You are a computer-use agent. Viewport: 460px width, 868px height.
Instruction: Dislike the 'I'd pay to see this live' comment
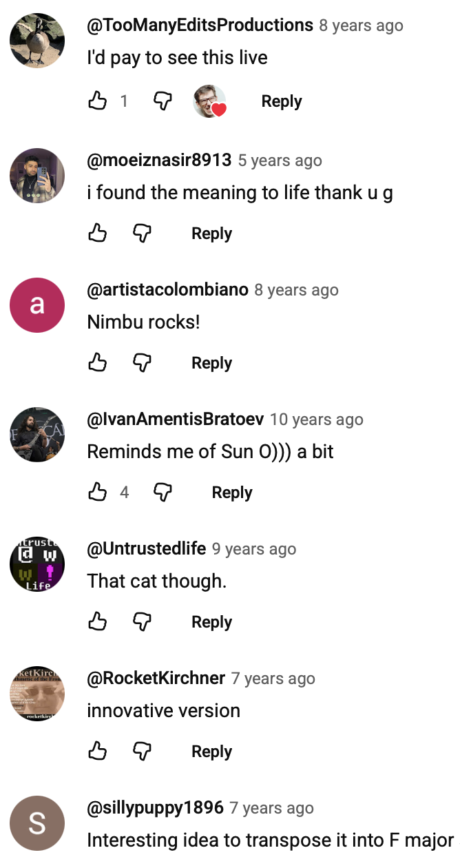(x=162, y=101)
